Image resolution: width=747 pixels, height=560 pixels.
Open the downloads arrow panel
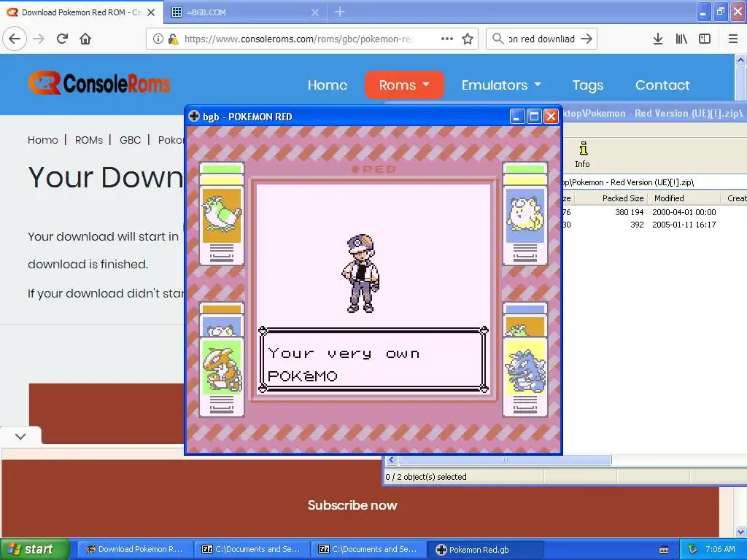(658, 39)
